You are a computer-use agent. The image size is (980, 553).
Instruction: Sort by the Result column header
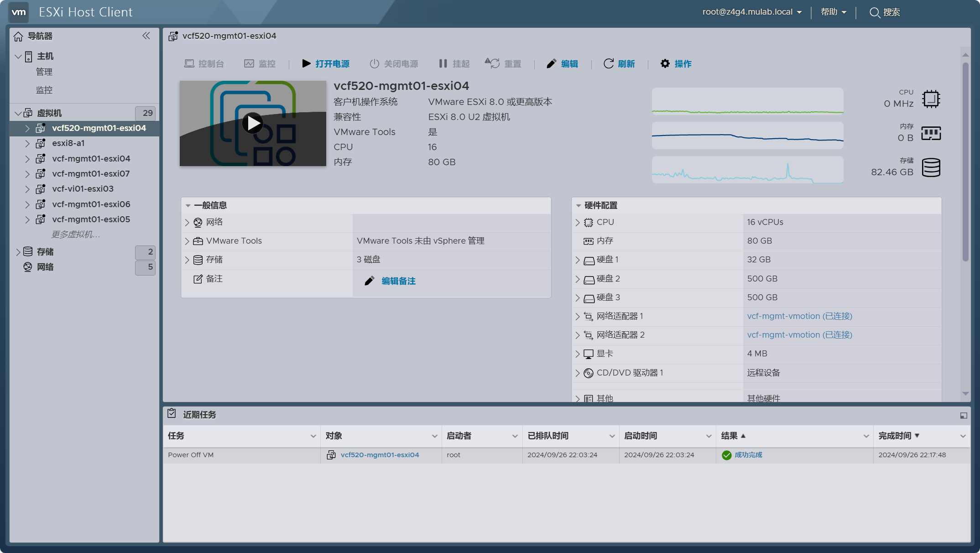tap(729, 436)
